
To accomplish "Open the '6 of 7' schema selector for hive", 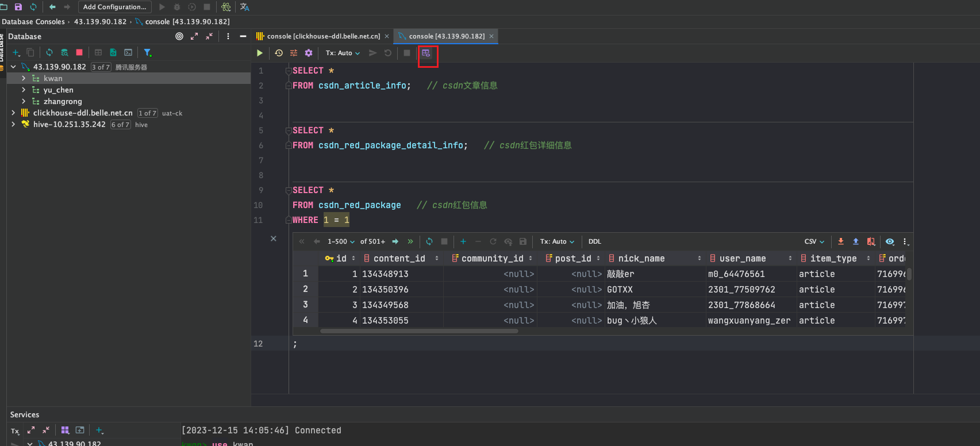I will click(121, 125).
